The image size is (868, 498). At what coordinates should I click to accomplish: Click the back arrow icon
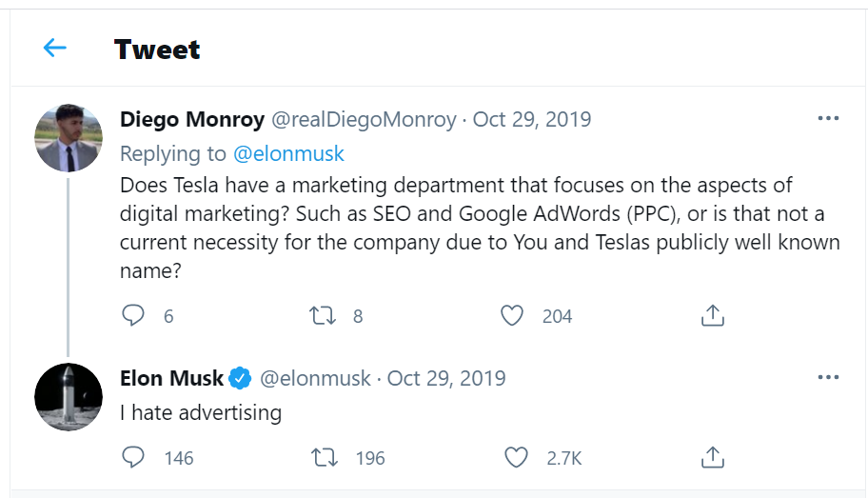pyautogui.click(x=55, y=48)
